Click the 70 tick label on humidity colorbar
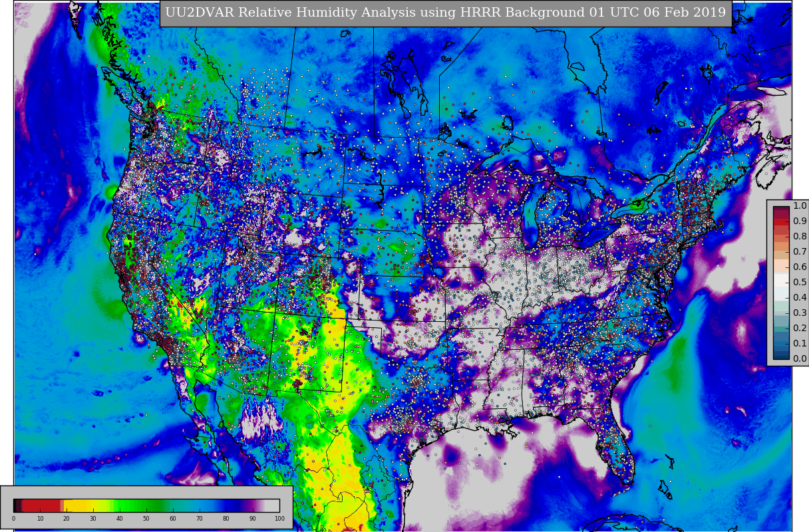The height and width of the screenshot is (532, 809). point(200,519)
